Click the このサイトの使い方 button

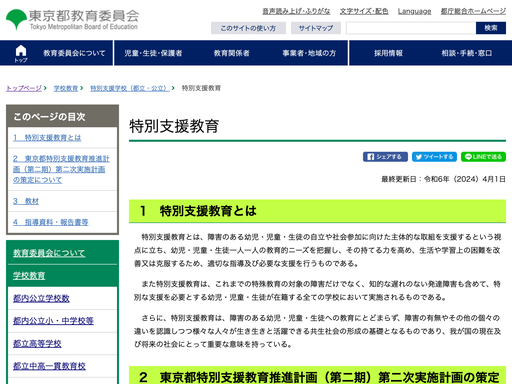[x=248, y=28]
